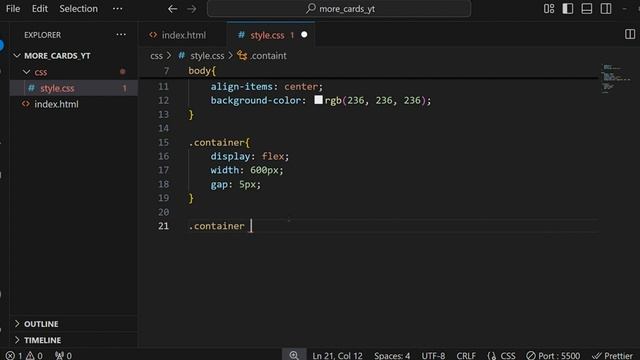Toggle the bottom panel visibility
Image resolution: width=640 pixels, height=360 pixels.
pos(587,9)
